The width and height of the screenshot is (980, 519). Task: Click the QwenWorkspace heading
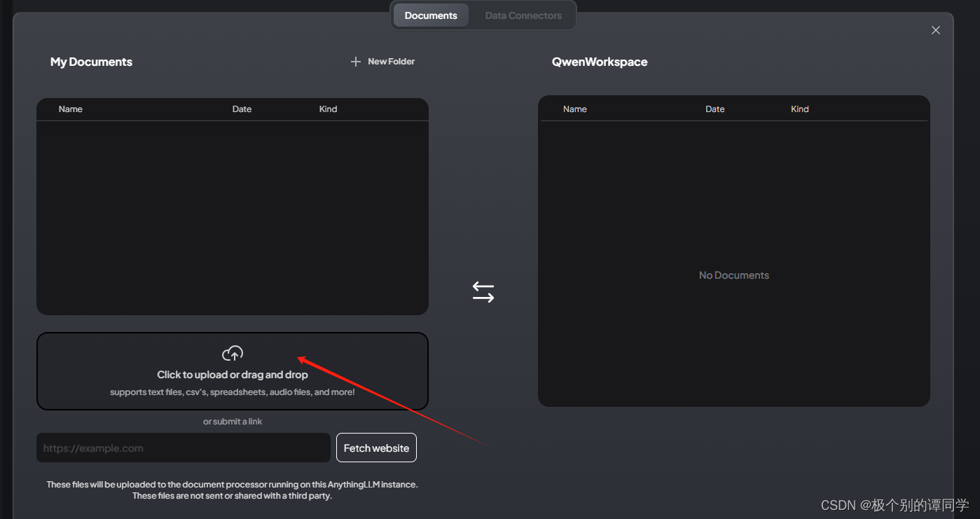pyautogui.click(x=600, y=62)
